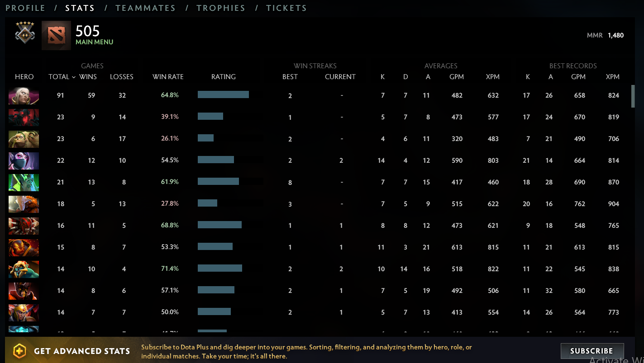This screenshot has width=644, height=363.
Task: Click the Alchemist hero portrait
Action: coord(24,139)
